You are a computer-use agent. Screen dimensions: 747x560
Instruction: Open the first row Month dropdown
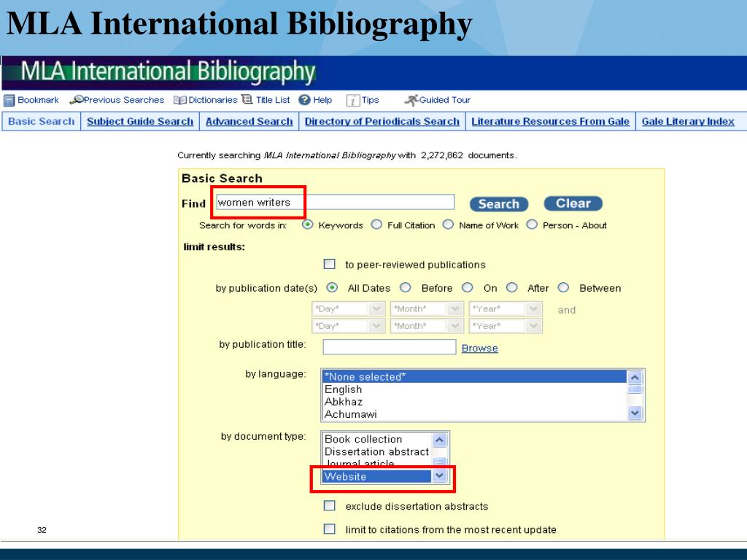coord(427,308)
